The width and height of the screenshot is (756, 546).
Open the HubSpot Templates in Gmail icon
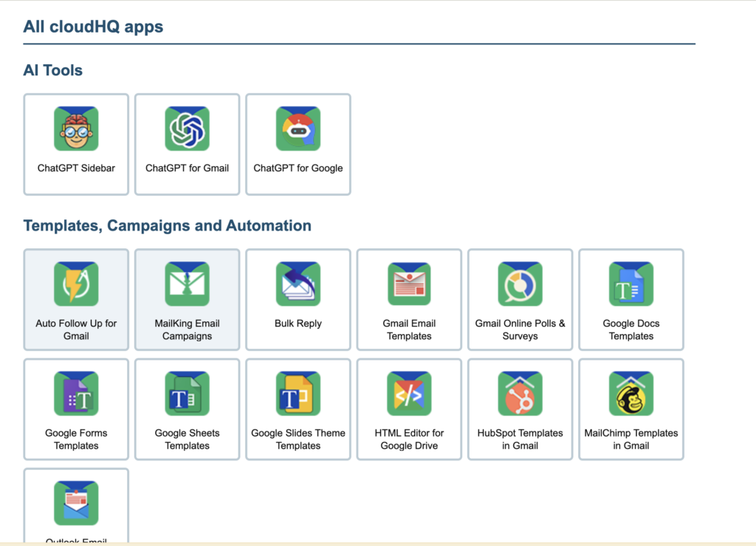520,394
